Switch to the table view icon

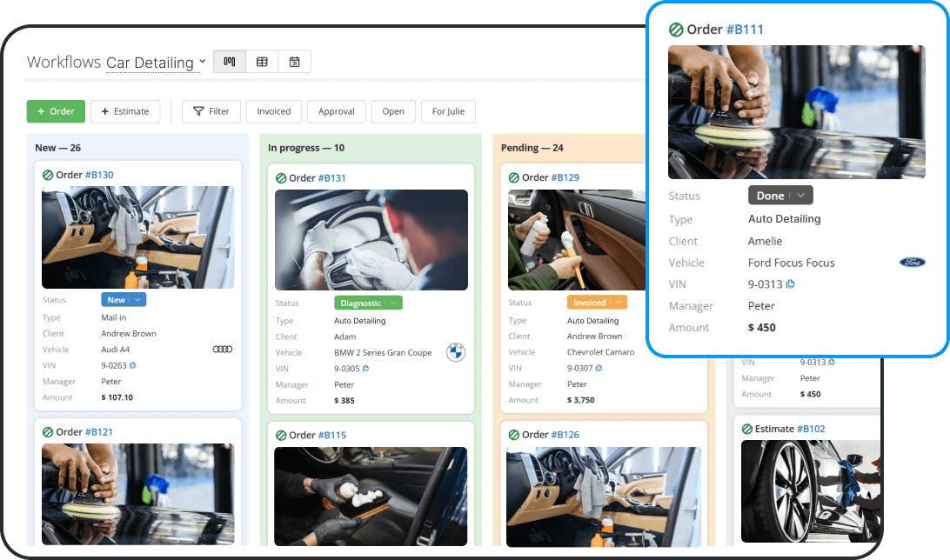(x=262, y=61)
